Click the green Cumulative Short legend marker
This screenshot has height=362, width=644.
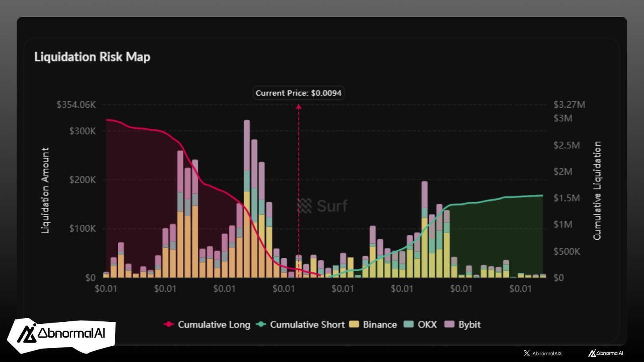pyautogui.click(x=261, y=325)
